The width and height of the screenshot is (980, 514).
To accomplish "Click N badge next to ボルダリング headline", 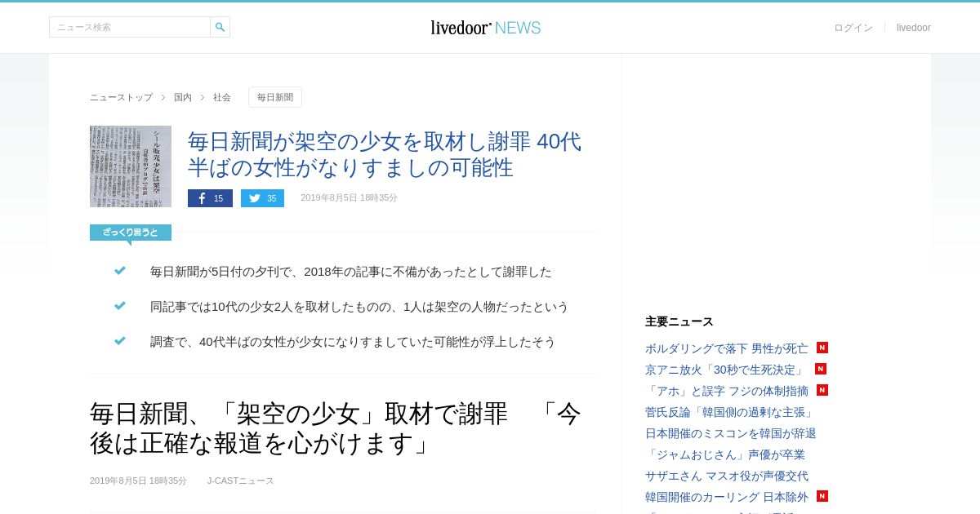I will (x=822, y=348).
